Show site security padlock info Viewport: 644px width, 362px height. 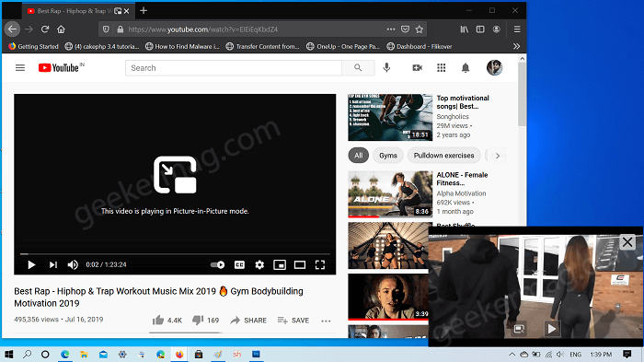tap(120, 29)
